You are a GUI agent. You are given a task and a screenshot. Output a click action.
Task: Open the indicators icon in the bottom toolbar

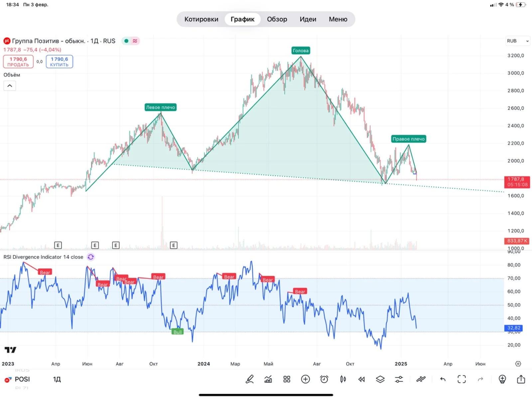click(x=268, y=379)
